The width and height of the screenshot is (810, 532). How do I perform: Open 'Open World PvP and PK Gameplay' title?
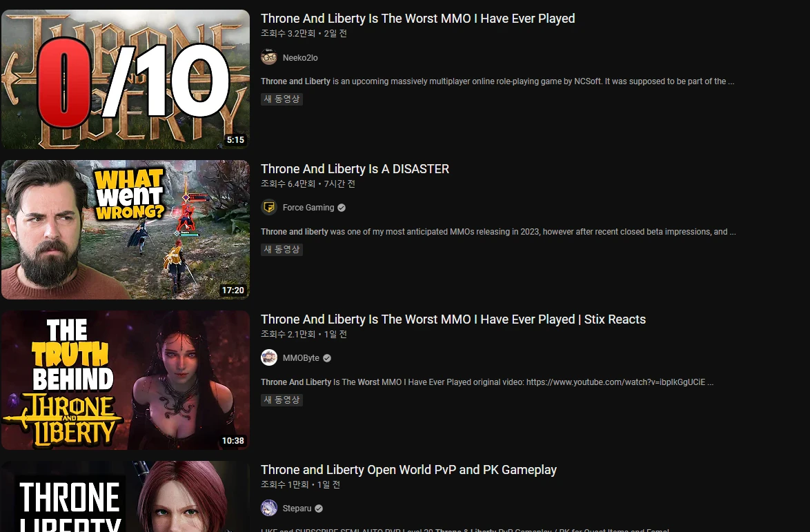pyautogui.click(x=408, y=469)
